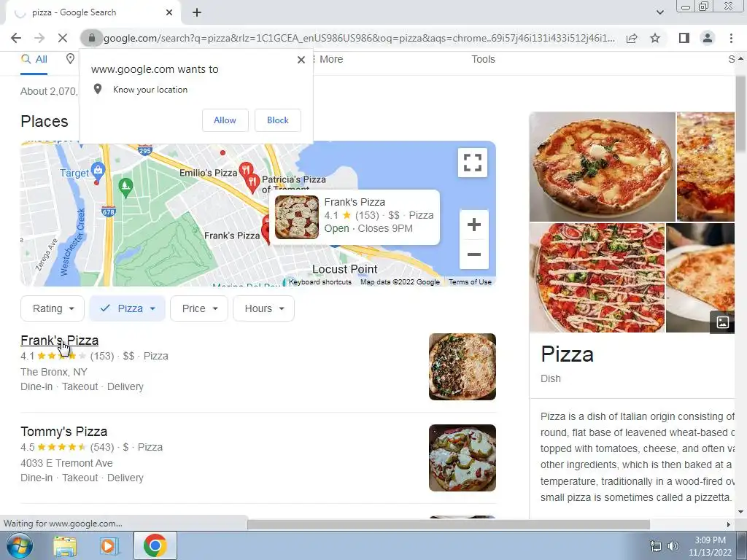Click the vertical page scrollbar

click(x=740, y=114)
